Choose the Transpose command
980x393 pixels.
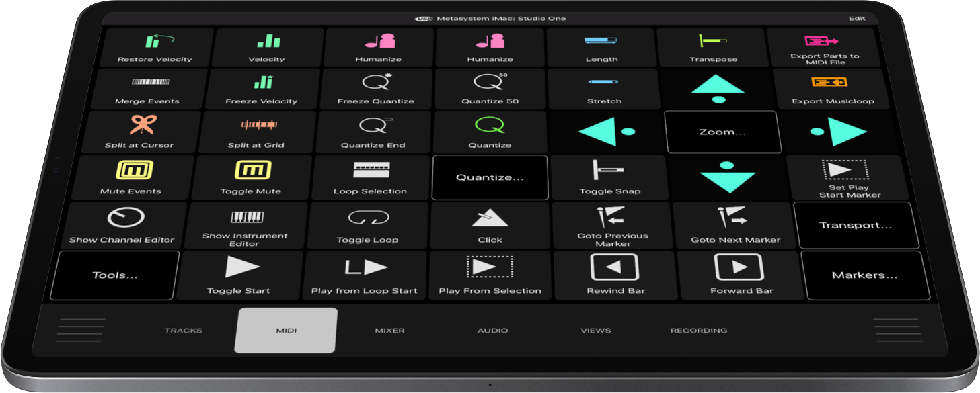coord(712,47)
